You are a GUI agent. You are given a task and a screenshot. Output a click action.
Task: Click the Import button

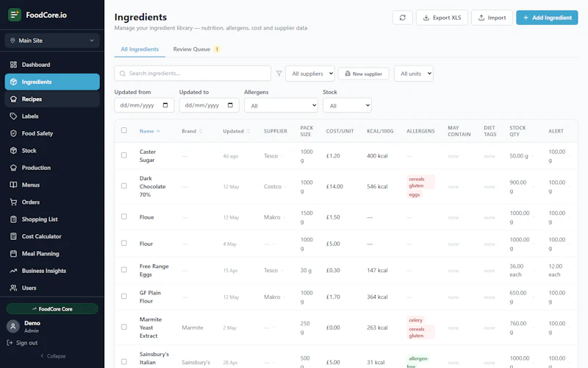(x=492, y=18)
